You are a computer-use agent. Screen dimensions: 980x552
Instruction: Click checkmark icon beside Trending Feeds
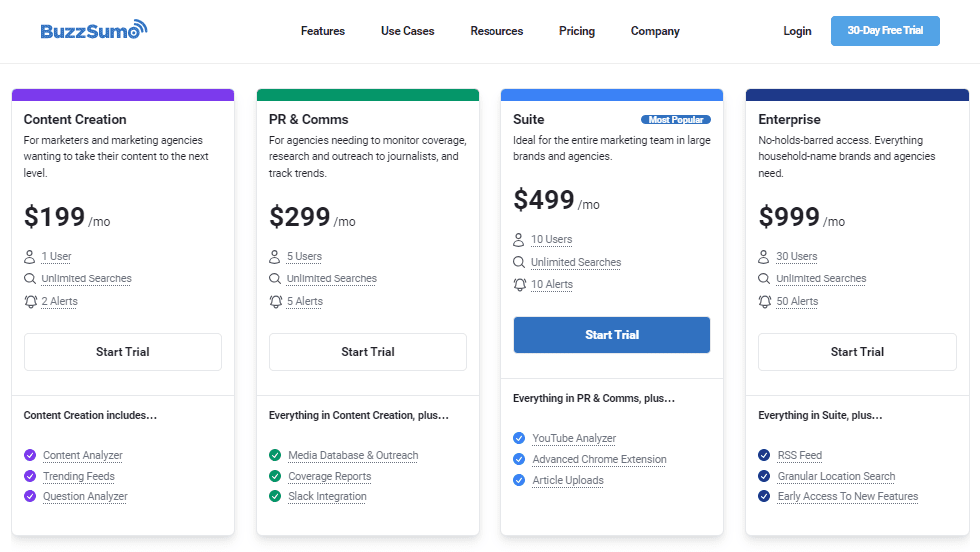click(30, 476)
